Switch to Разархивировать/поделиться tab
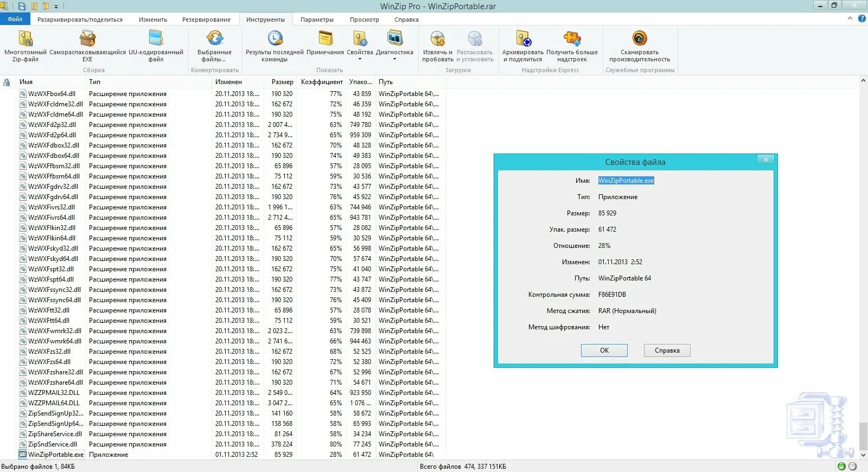868x472 pixels. tap(80, 20)
